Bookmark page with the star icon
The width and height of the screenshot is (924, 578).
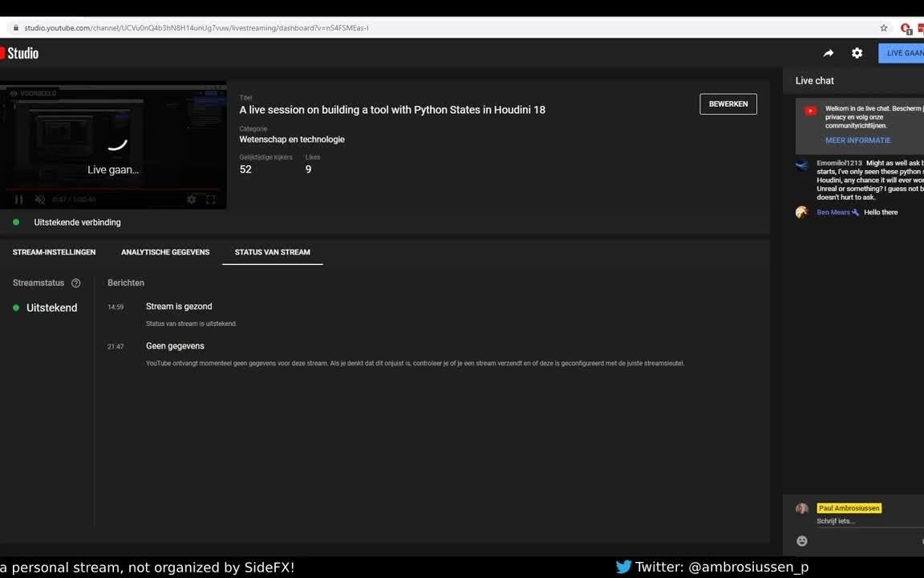[x=883, y=28]
